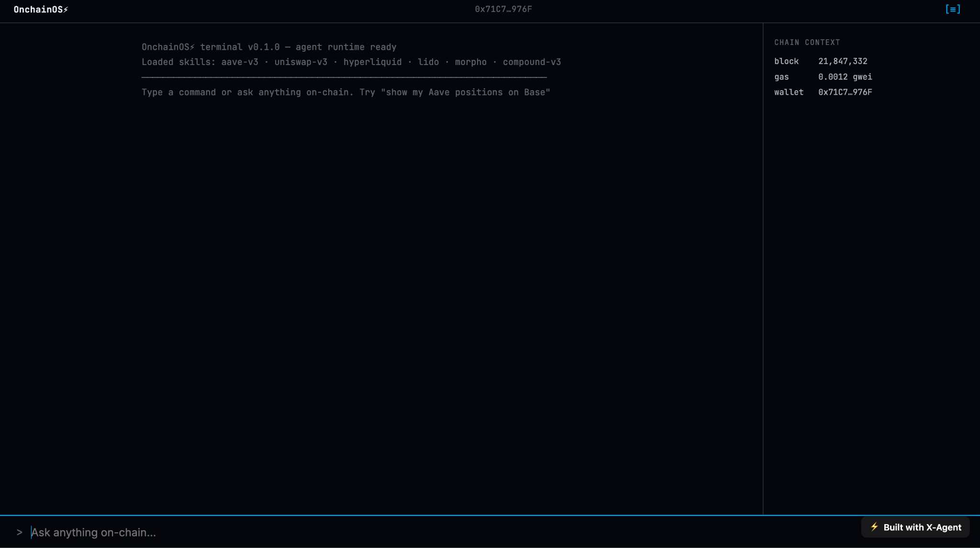
Task: Click the lightning icon in X-Agent badge
Action: pos(874,527)
